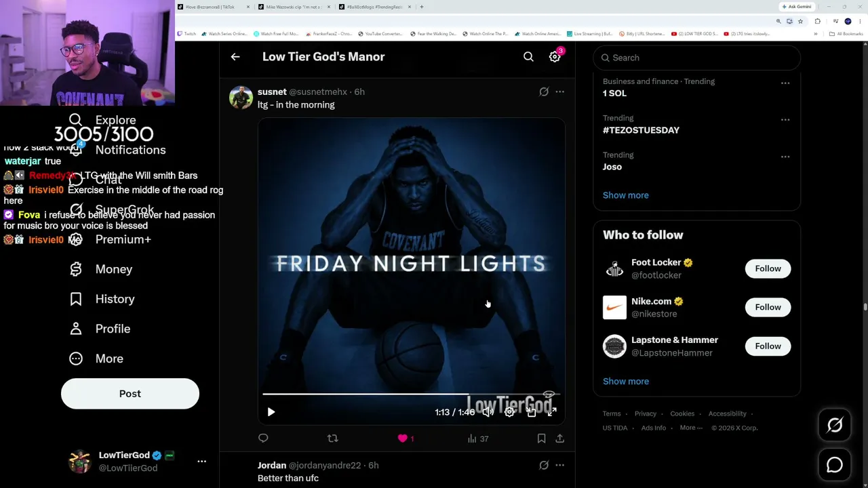Open Explore in the sidebar

pyautogui.click(x=103, y=120)
